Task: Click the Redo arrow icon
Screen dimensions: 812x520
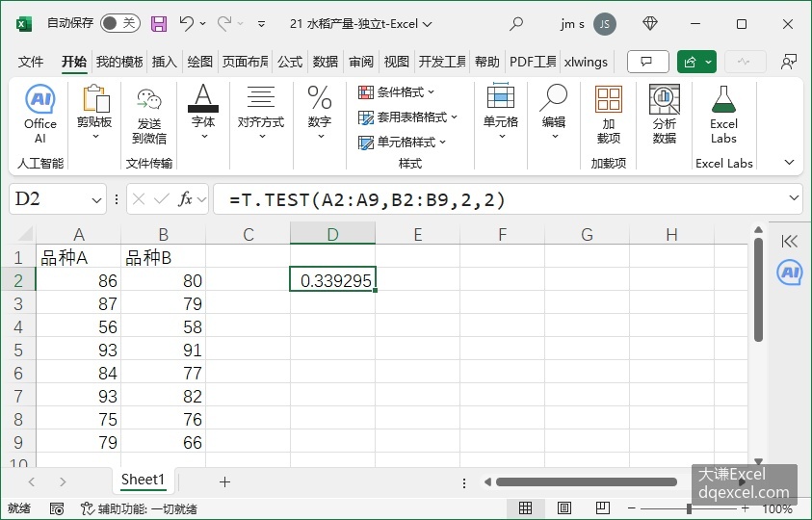Action: tap(224, 23)
